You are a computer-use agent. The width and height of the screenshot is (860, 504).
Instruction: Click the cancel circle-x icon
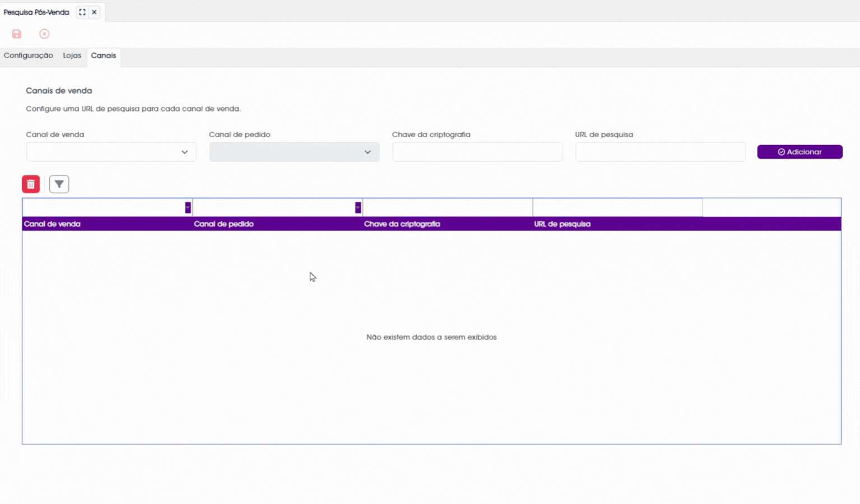44,34
